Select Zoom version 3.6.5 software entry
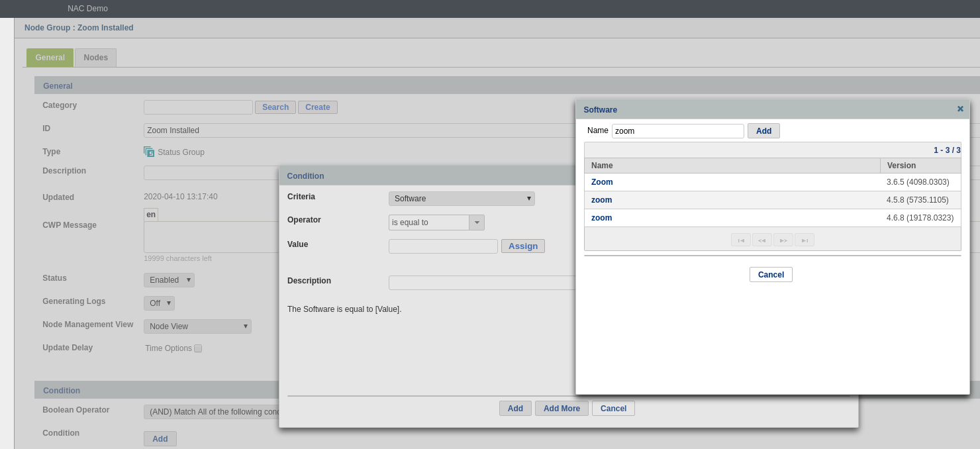Viewport: 980px width, 449px height. pyautogui.click(x=602, y=182)
